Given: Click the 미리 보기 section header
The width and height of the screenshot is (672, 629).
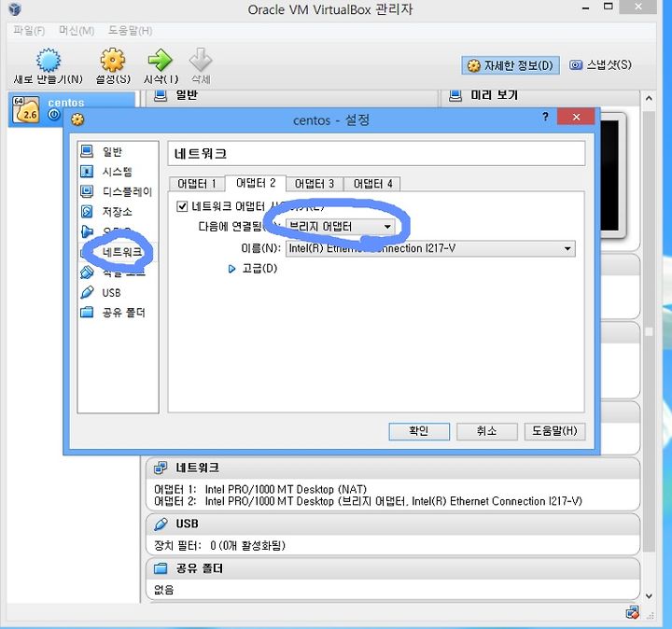Looking at the screenshot, I should [x=540, y=96].
